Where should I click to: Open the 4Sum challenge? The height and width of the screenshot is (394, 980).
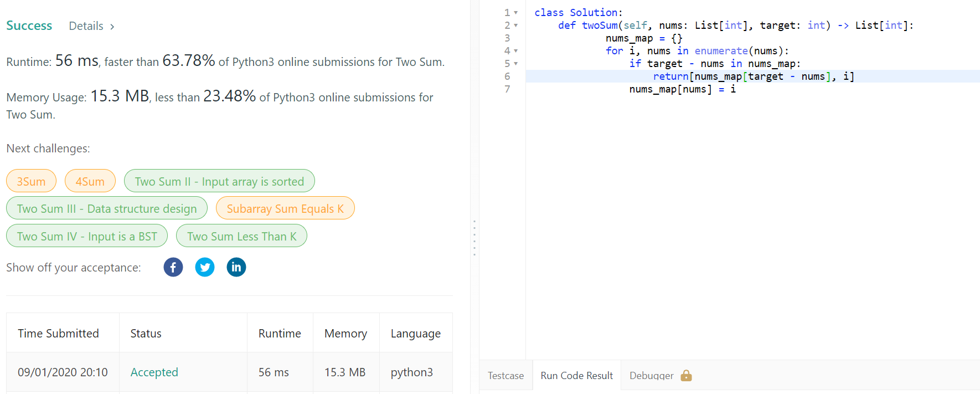(x=90, y=181)
